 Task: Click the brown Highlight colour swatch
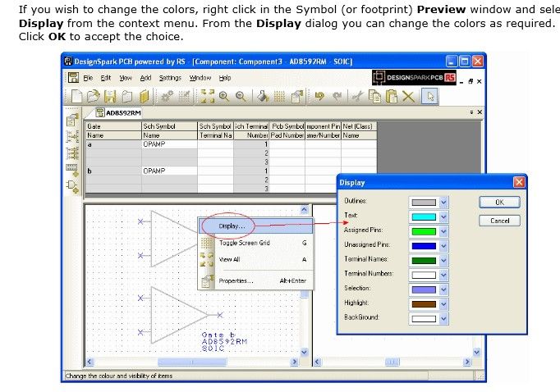[424, 304]
